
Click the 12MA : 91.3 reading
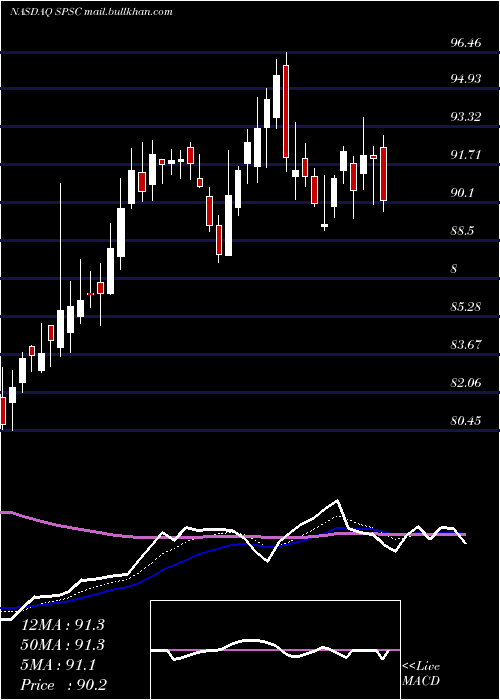point(63,625)
